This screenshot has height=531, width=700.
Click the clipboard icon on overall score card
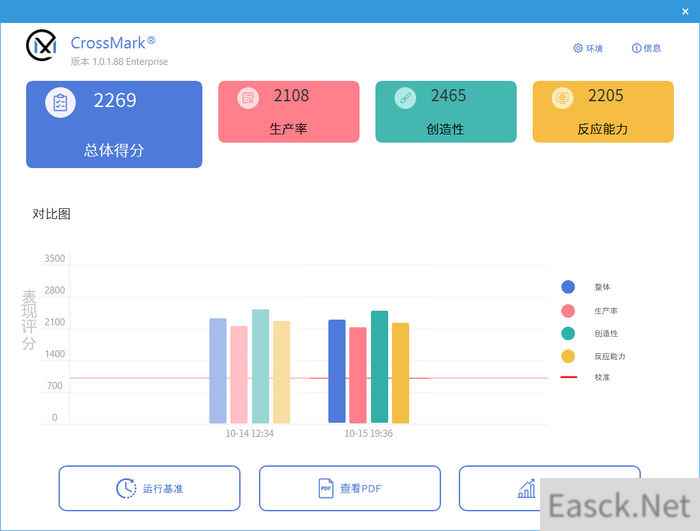[60, 103]
